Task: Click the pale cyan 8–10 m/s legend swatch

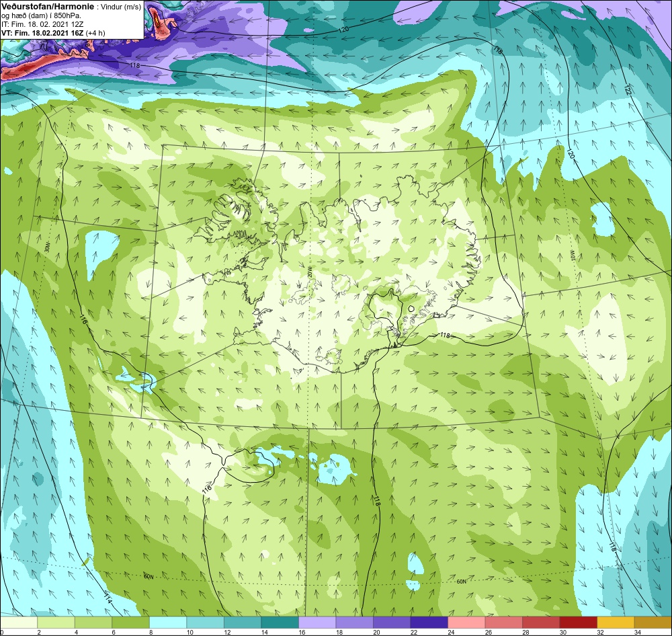Action: (168, 623)
